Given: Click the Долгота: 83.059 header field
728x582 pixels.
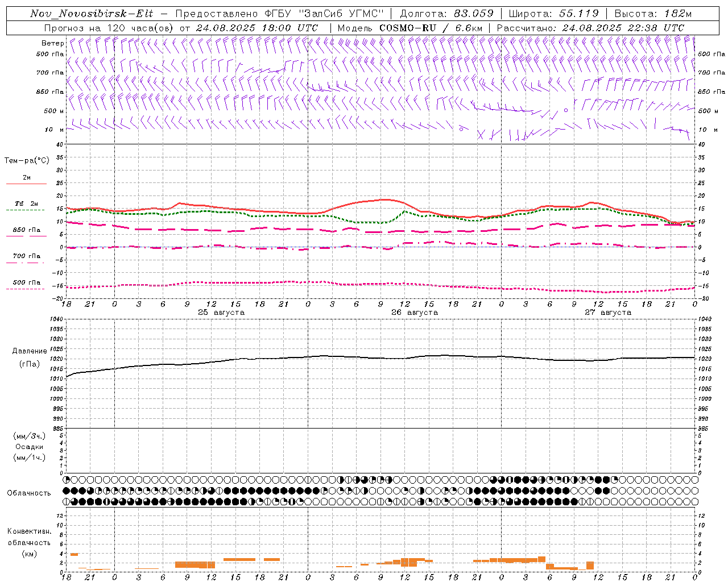Looking at the screenshot, I should tap(447, 14).
